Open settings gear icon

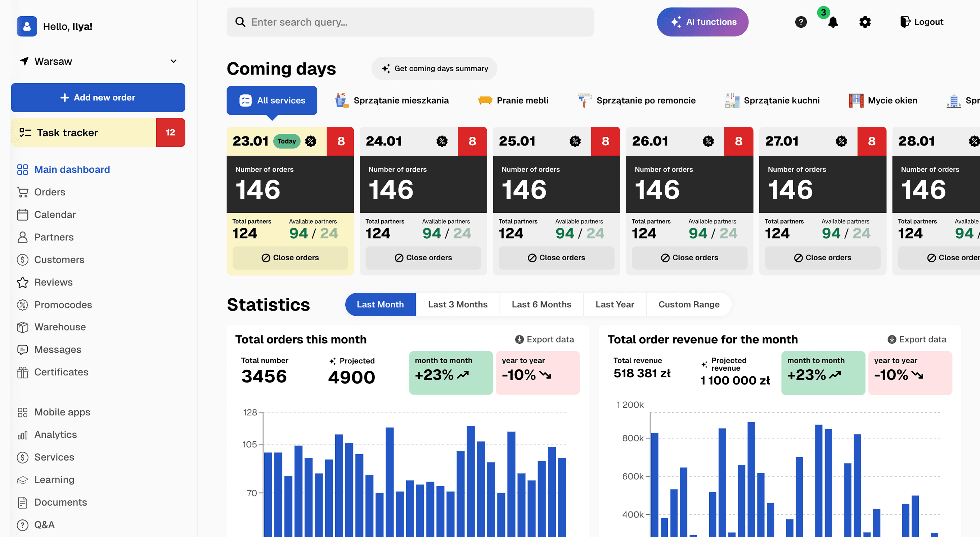[x=864, y=22]
